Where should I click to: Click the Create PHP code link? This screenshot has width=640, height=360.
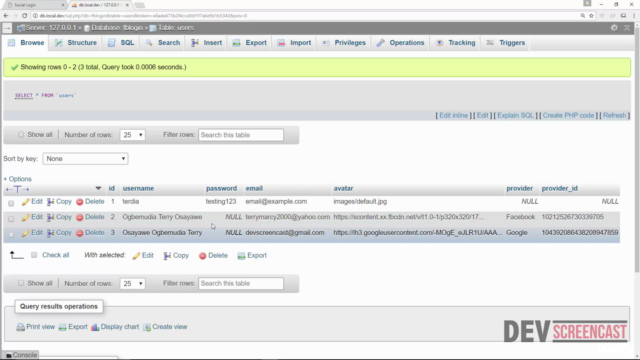click(568, 116)
